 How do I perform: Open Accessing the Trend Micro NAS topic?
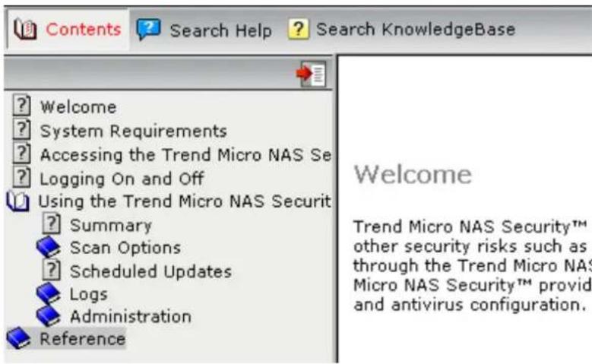coord(185,155)
